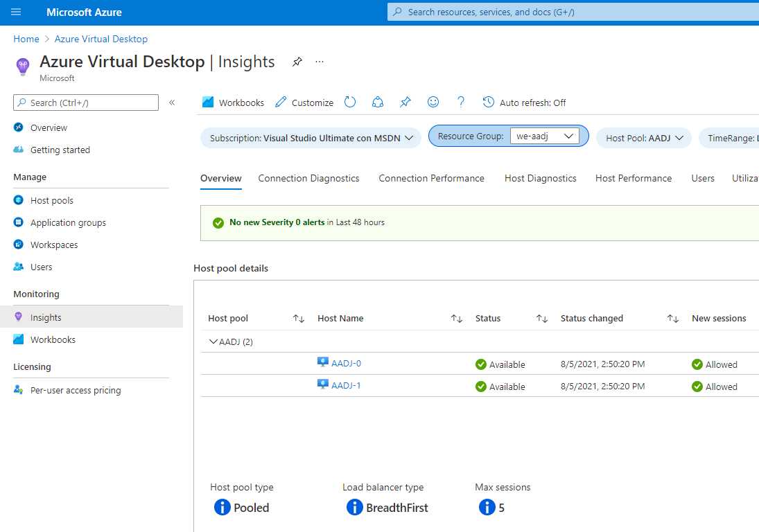This screenshot has height=532, width=759.
Task: Select Host pools in the sidebar
Action: tap(51, 200)
